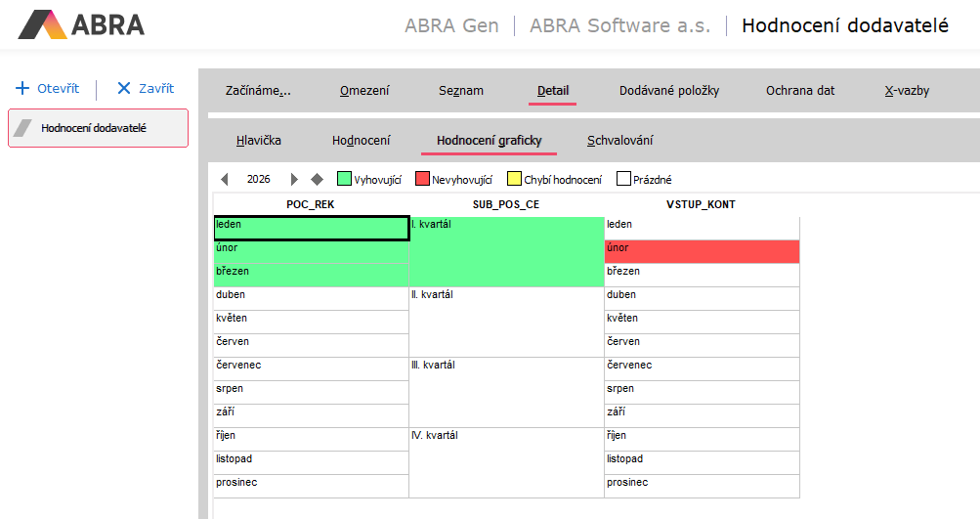This screenshot has width=980, height=519.
Task: Click the yellow Chybí hodnocení legend swatch
Action: pyautogui.click(x=514, y=180)
